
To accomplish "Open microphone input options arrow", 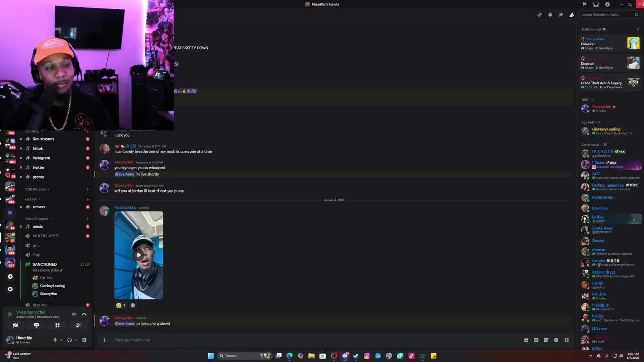I will [61, 340].
